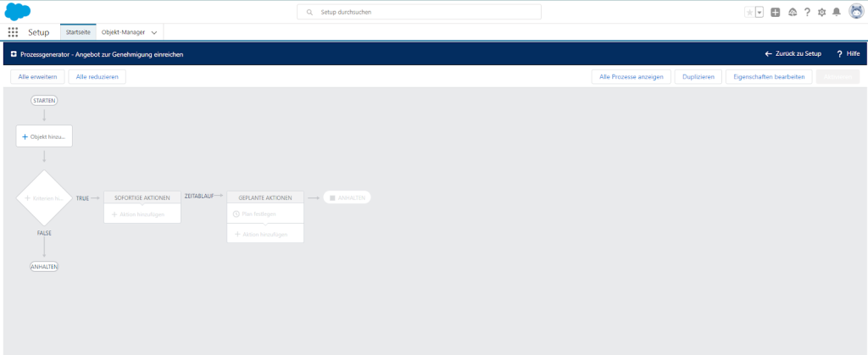Show notifications via the bell icon
The height and width of the screenshot is (355, 868).
click(x=837, y=12)
